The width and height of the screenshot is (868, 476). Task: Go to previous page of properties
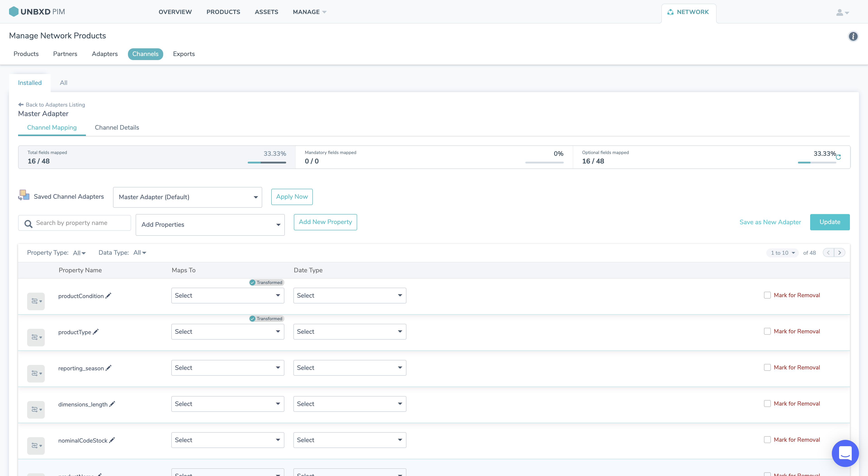click(x=828, y=253)
